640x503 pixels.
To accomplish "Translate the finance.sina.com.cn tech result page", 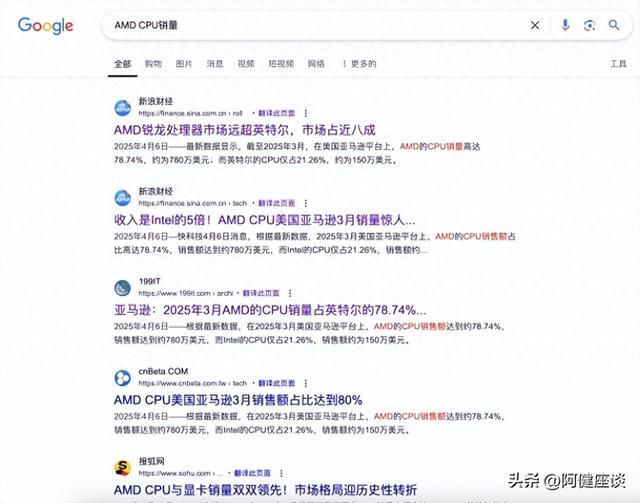I will coord(276,203).
